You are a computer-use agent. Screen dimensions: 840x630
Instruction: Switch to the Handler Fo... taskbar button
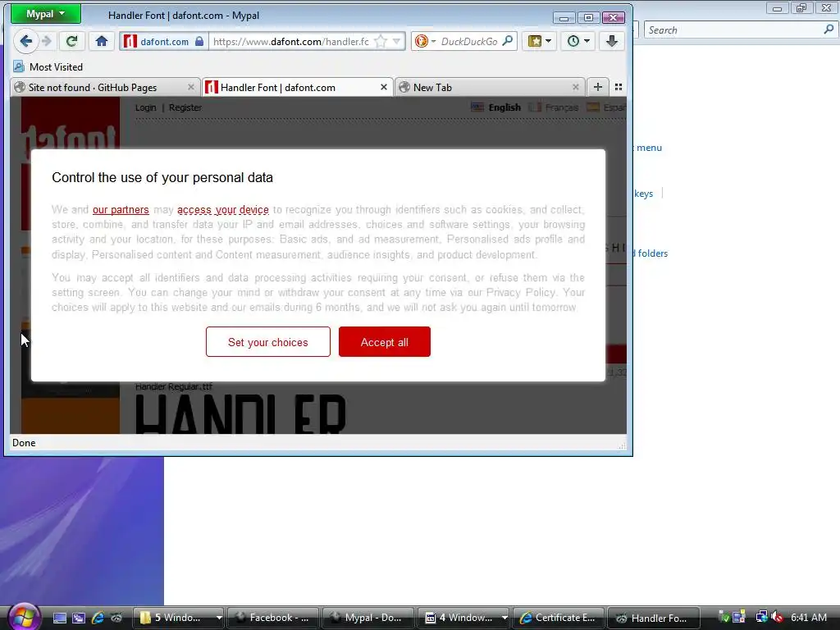pyautogui.click(x=654, y=618)
